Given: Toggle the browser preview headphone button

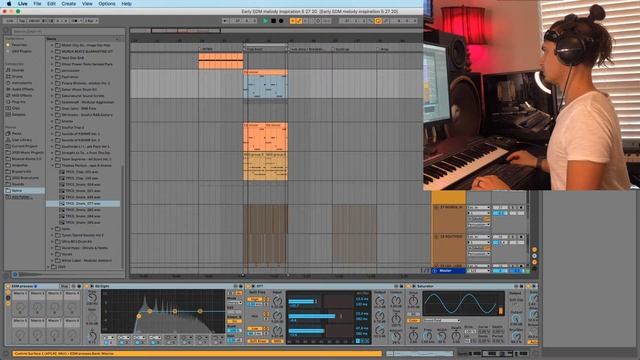Looking at the screenshot, I should pos(15,275).
